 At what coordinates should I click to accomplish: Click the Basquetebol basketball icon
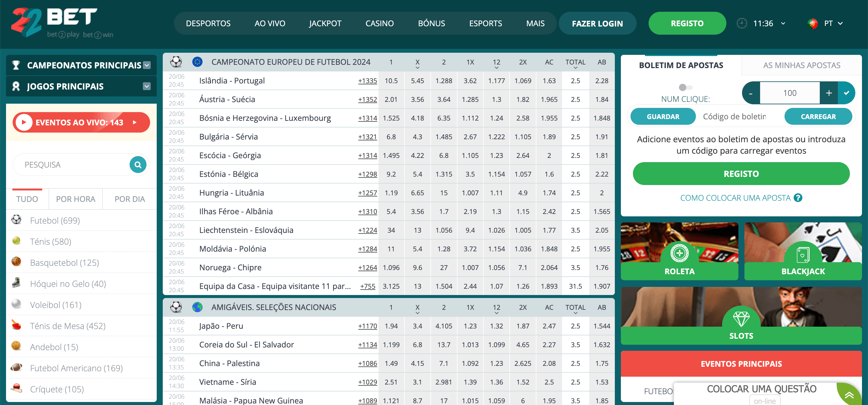[x=16, y=262]
